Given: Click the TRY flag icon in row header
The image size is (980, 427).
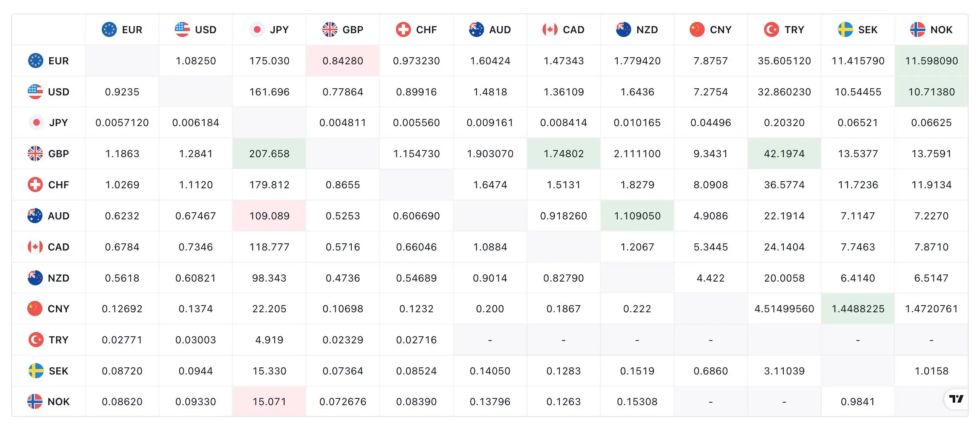Looking at the screenshot, I should [x=36, y=340].
